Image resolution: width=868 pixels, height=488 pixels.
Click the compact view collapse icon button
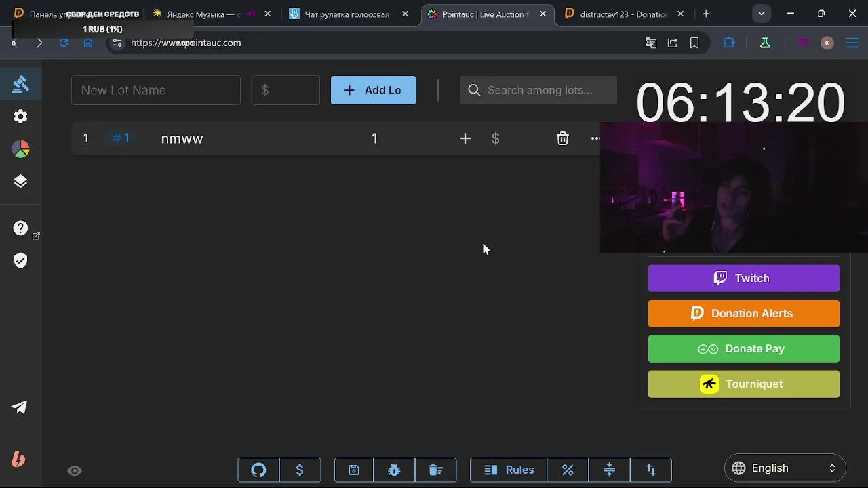click(x=609, y=470)
